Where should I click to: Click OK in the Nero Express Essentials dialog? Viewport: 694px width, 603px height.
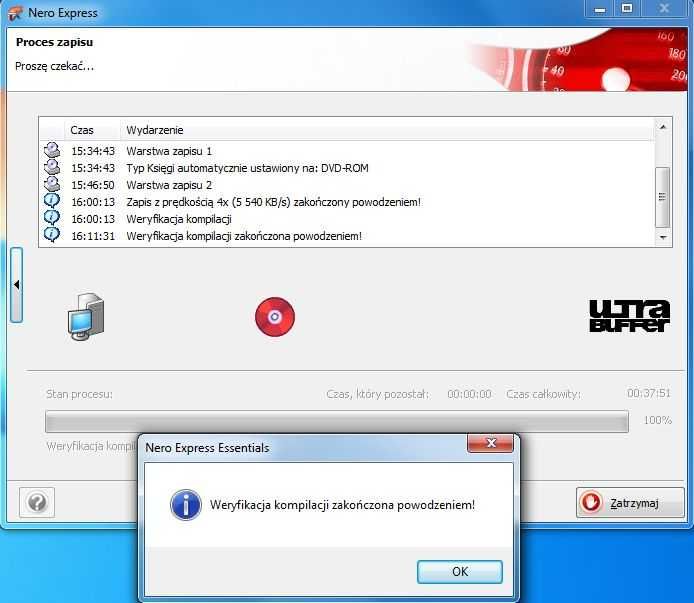pyautogui.click(x=459, y=572)
